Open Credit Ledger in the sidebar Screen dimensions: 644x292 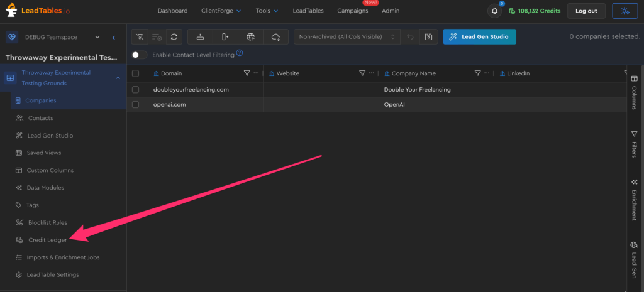pos(47,240)
